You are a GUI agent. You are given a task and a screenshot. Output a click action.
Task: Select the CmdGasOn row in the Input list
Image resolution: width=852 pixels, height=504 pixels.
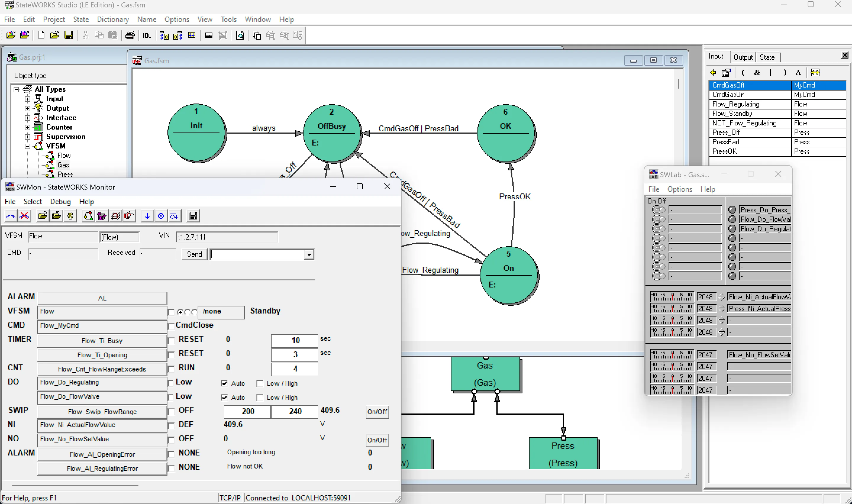[x=747, y=94]
